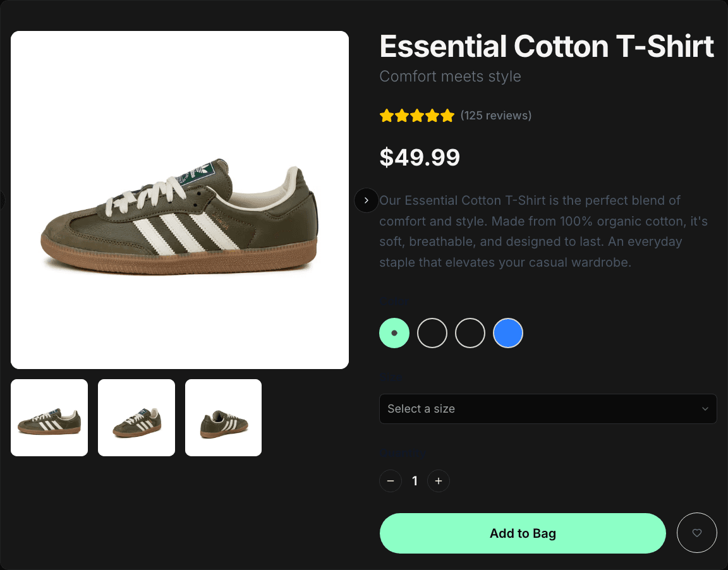Screen dimensions: 728x570
Task: Click the quantity number display
Action: (x=415, y=481)
